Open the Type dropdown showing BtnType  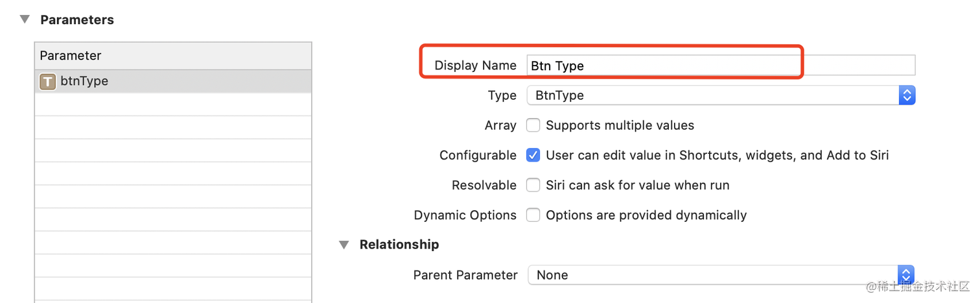[721, 95]
